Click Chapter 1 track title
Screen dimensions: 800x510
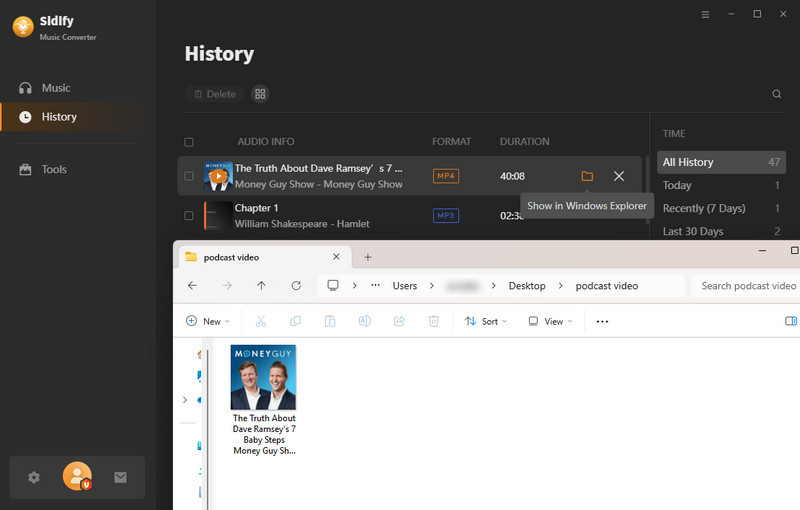click(256, 208)
